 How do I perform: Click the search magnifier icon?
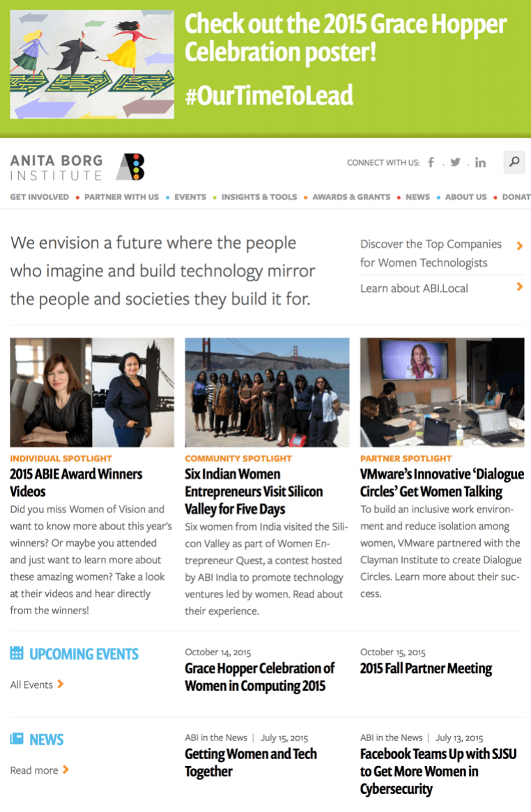point(514,162)
